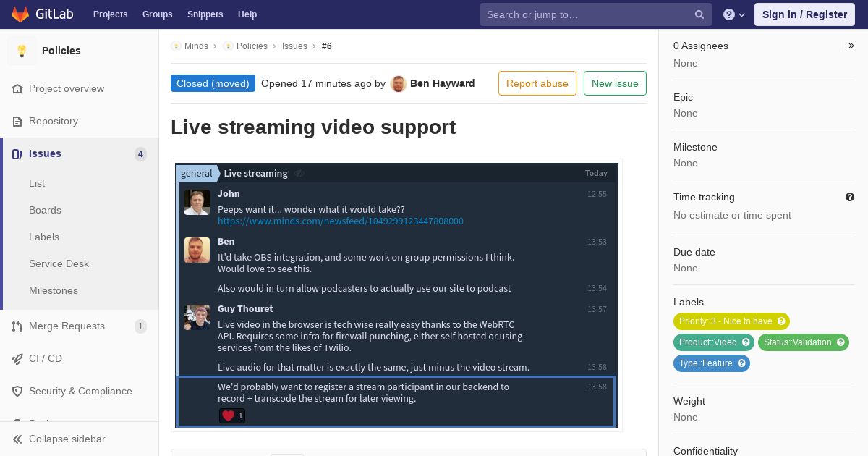868x456 pixels.
Task: Click the Collapse sidebar chevrons icon
Action: [x=17, y=439]
